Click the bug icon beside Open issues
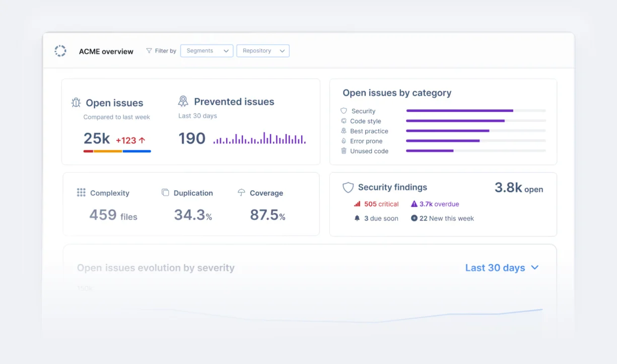The image size is (617, 364). pos(76,103)
